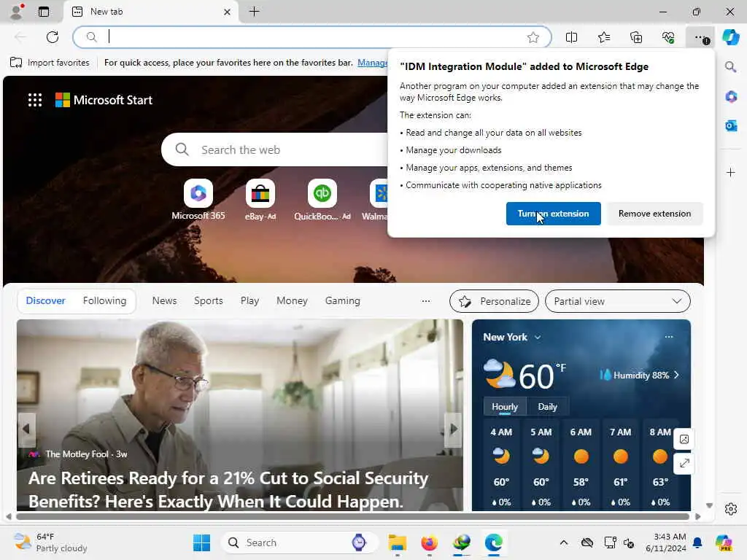Refresh the page

(53, 37)
